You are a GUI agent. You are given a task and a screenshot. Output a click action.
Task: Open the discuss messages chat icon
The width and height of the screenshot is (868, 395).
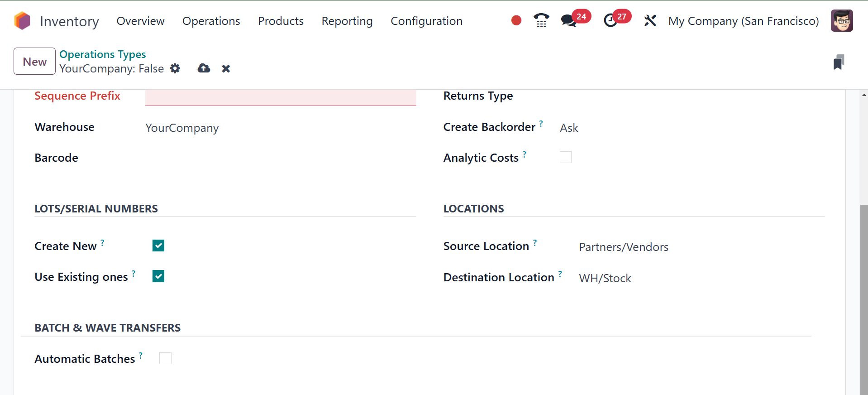click(568, 20)
